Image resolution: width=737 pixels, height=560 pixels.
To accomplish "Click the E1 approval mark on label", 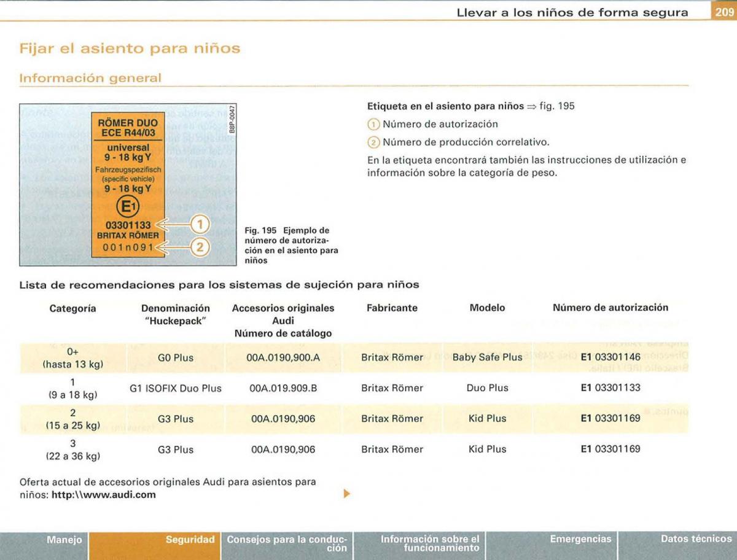I will point(127,206).
